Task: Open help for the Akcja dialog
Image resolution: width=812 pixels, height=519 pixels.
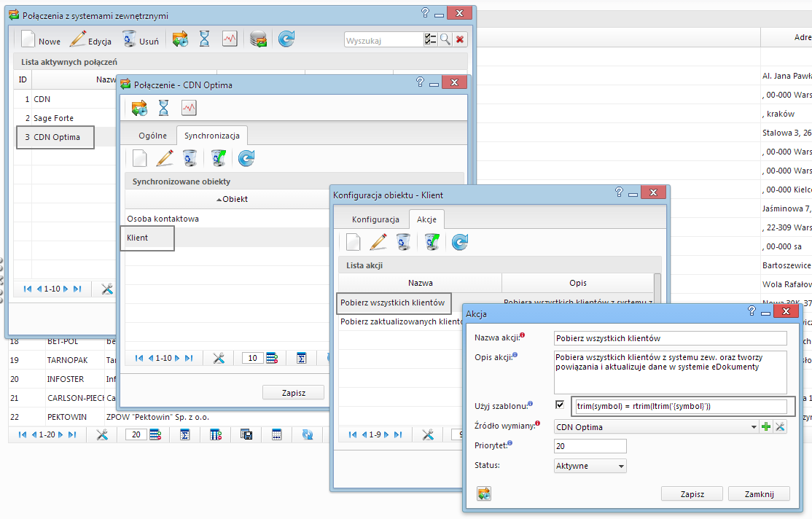Action: tap(752, 311)
